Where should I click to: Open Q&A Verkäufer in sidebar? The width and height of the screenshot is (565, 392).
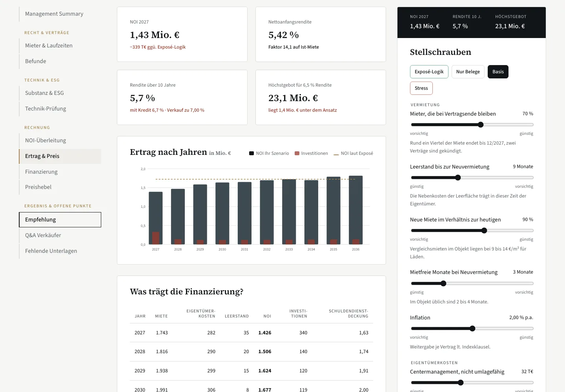point(60,235)
